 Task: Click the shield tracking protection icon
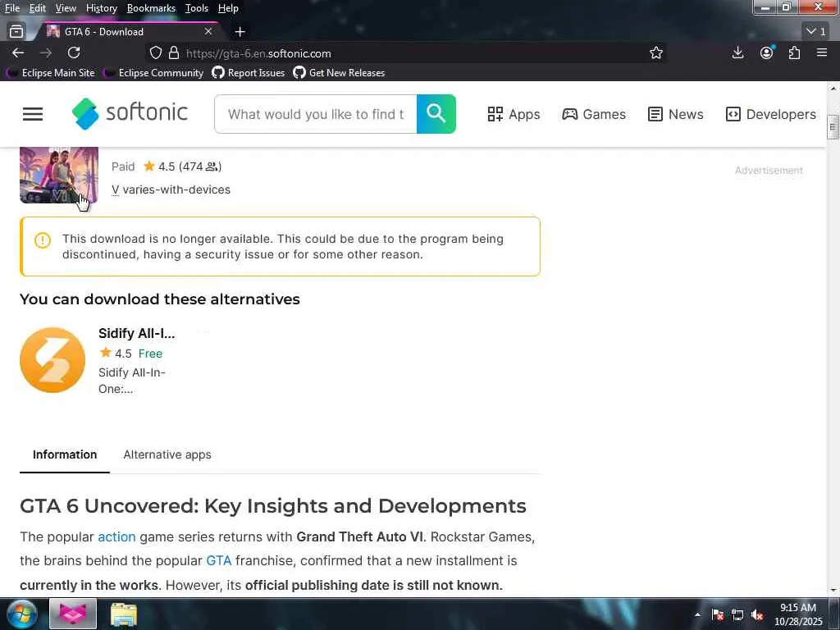pos(155,53)
